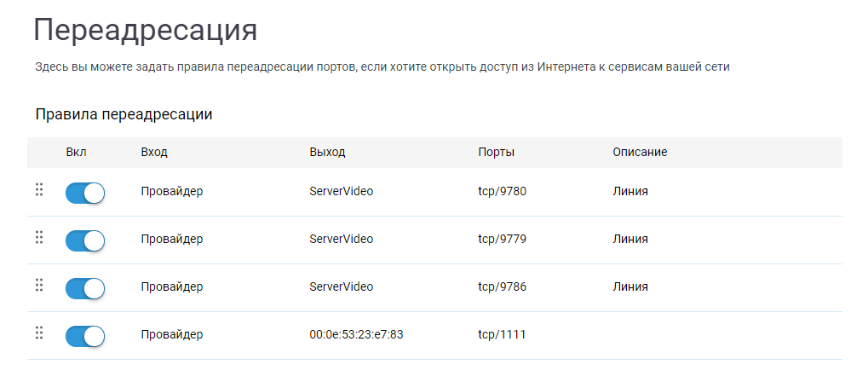The width and height of the screenshot is (868, 382).
Task: Click the 00:0e:53:23:e7:83 output entry
Action: (x=356, y=335)
